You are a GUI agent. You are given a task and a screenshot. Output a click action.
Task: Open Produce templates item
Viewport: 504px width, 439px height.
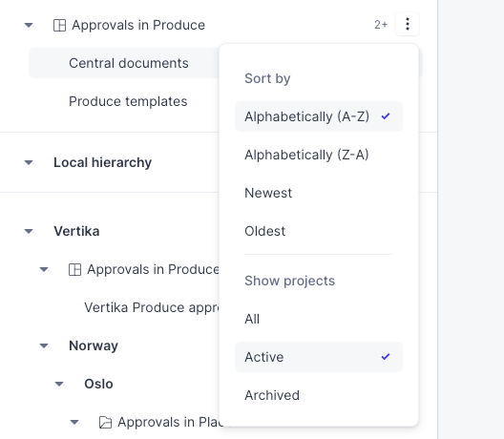[128, 101]
